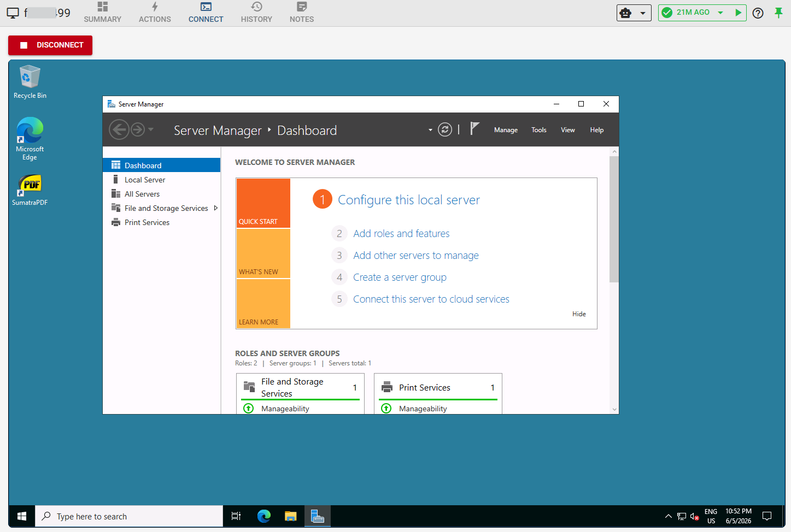Image resolution: width=791 pixels, height=532 pixels.
Task: Click the ENG US language indicator
Action: tap(711, 516)
